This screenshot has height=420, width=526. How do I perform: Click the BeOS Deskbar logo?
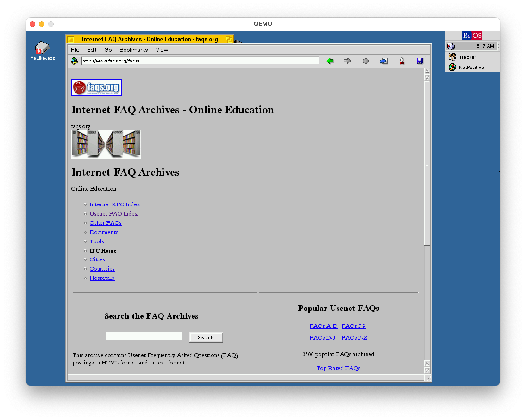(472, 36)
